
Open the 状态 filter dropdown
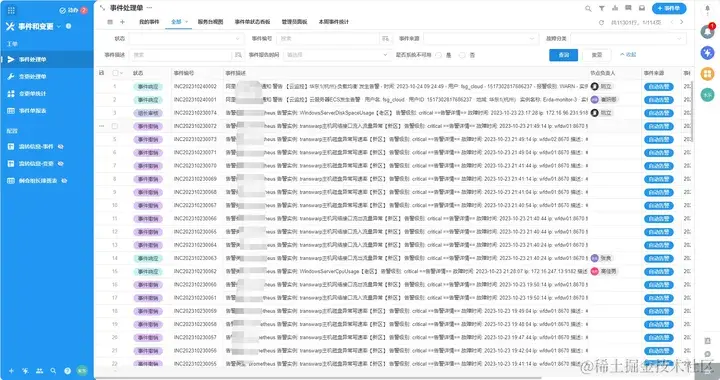tap(186, 39)
